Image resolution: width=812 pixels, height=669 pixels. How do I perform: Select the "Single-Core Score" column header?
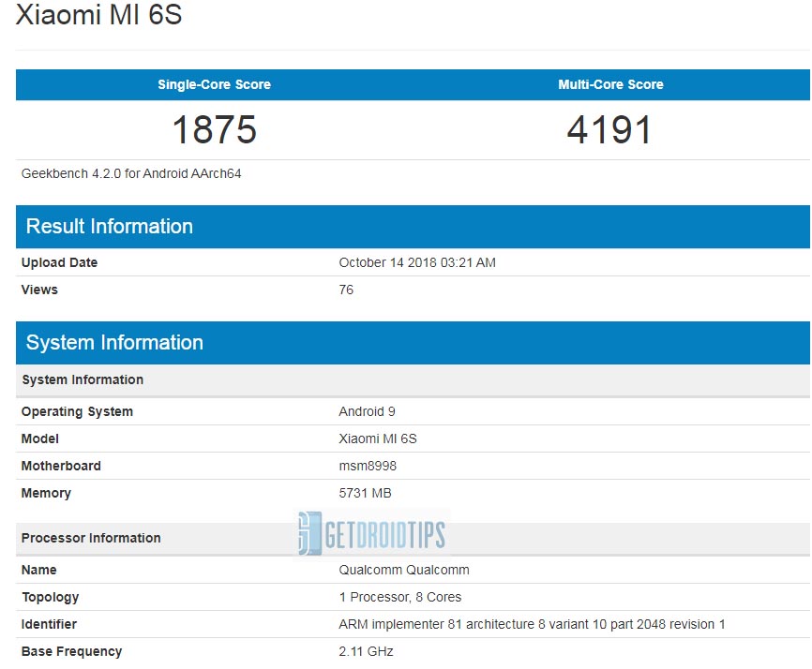coord(215,84)
